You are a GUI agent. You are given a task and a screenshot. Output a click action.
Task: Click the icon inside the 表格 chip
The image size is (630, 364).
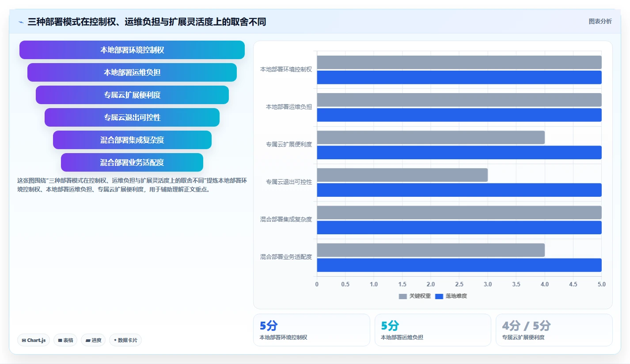[60, 341]
